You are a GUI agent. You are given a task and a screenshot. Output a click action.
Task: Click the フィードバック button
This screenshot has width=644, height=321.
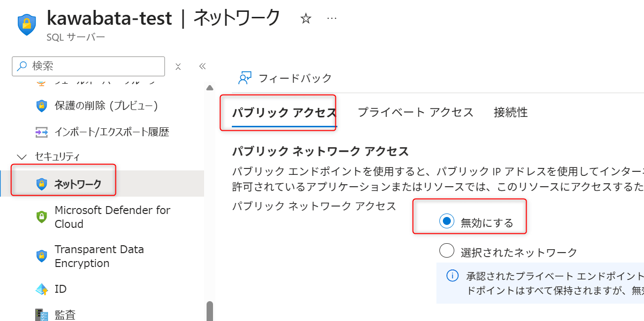tap(285, 78)
